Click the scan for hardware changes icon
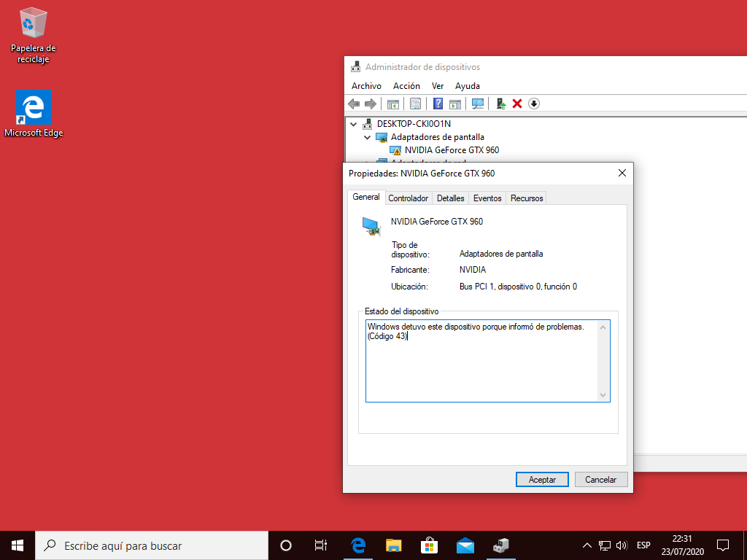 tap(478, 104)
